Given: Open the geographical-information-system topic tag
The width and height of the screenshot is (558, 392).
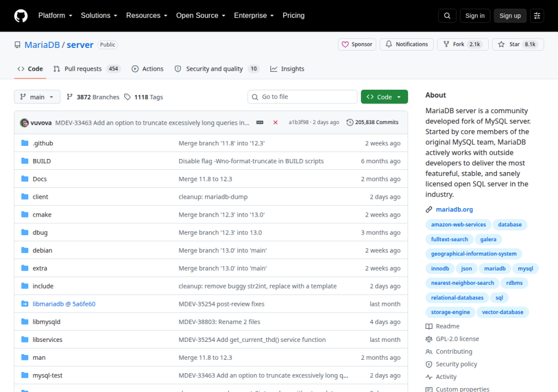Looking at the screenshot, I should click(x=474, y=254).
